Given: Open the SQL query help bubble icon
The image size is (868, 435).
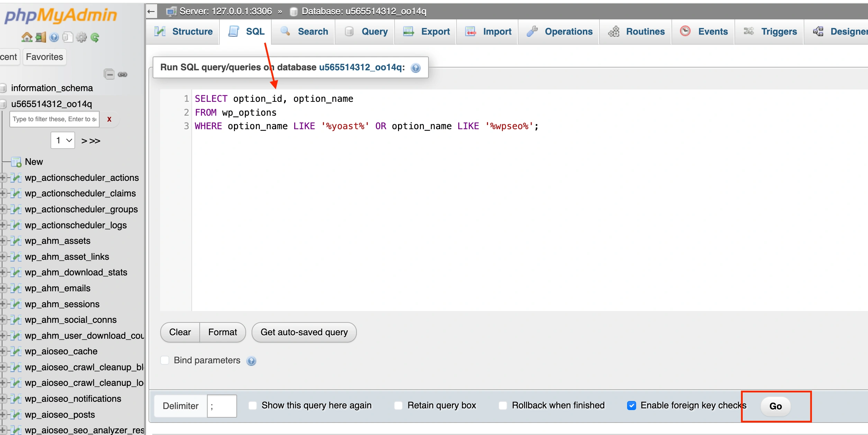Looking at the screenshot, I should pos(415,68).
